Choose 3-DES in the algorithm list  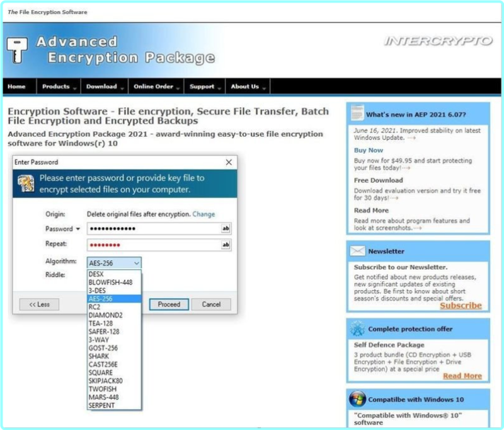pos(114,291)
